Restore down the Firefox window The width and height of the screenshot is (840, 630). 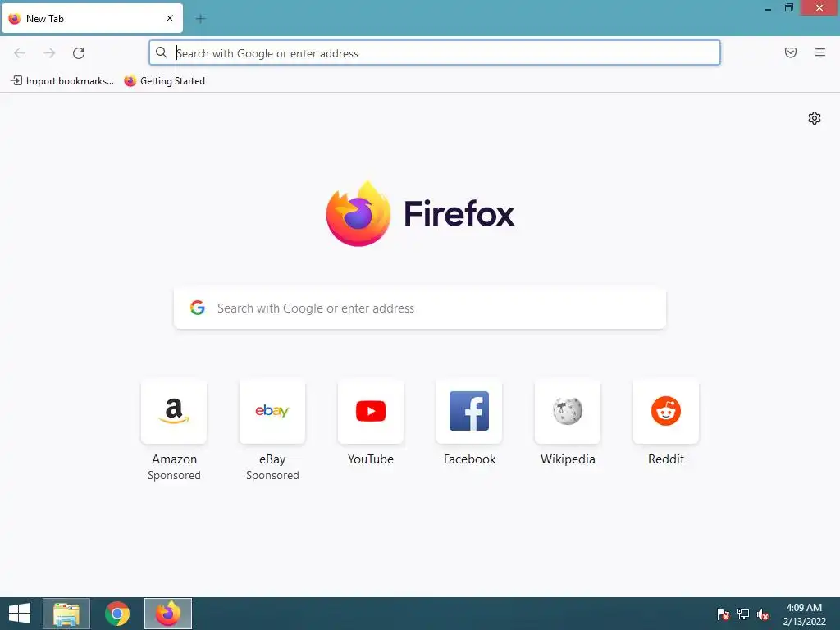(x=788, y=8)
